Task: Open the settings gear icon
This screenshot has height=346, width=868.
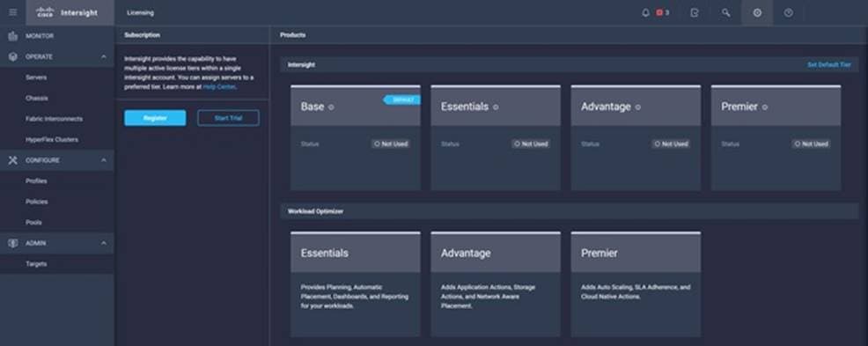Action: coord(757,12)
